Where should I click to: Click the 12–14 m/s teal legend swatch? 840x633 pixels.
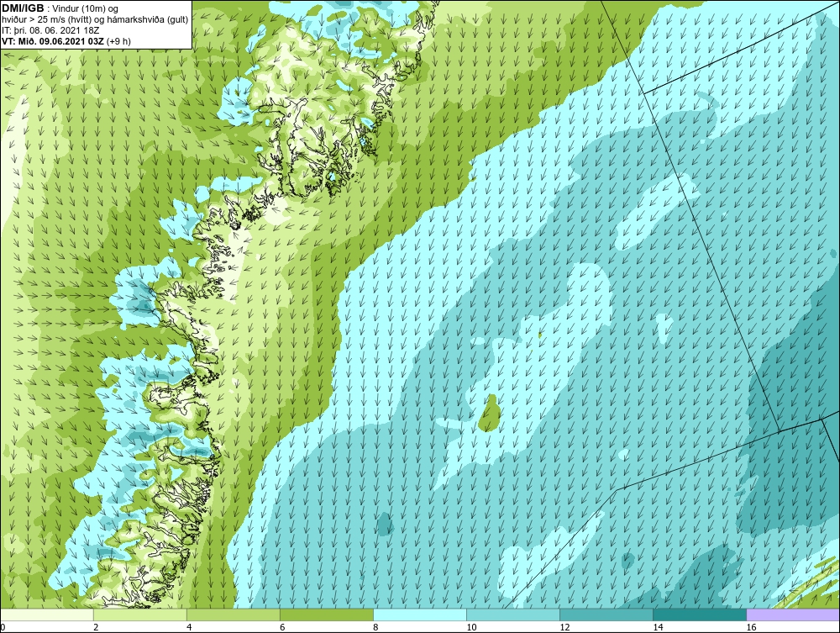(606, 615)
